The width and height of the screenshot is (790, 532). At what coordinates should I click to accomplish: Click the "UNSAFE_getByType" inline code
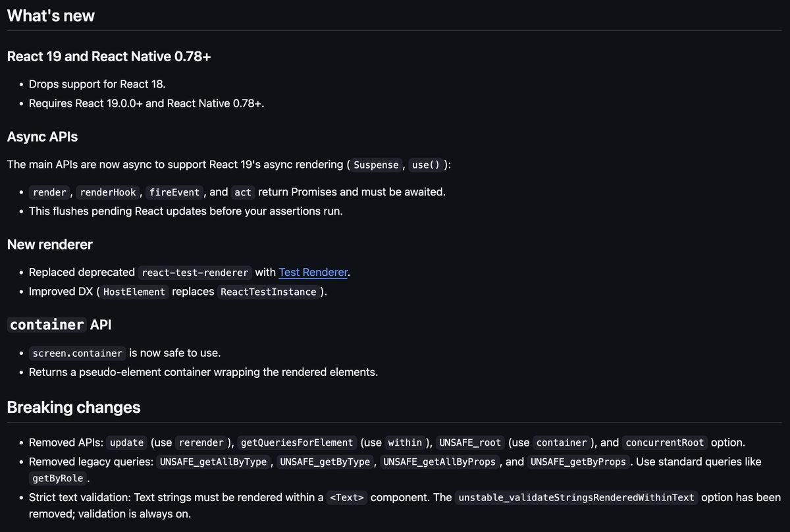click(x=325, y=462)
